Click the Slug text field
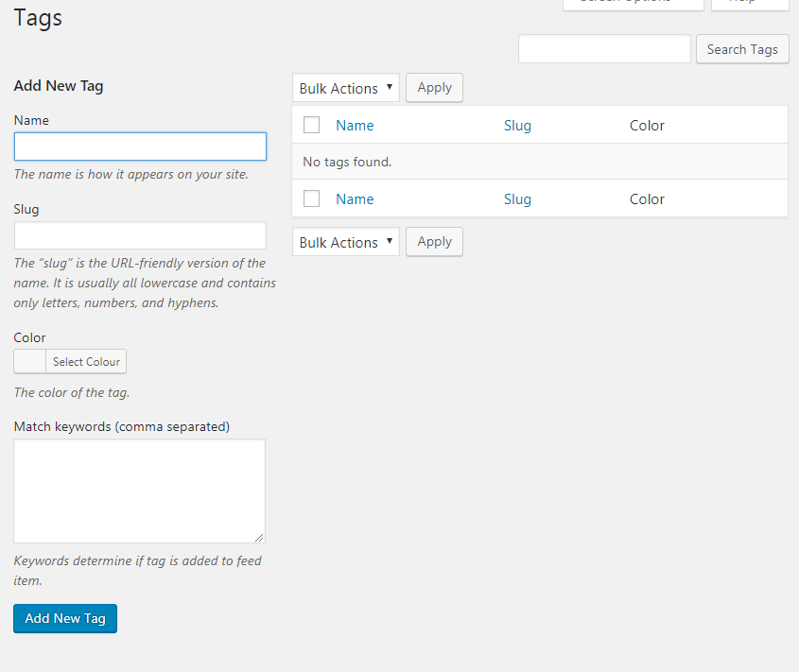This screenshot has width=799, height=672. [x=140, y=235]
